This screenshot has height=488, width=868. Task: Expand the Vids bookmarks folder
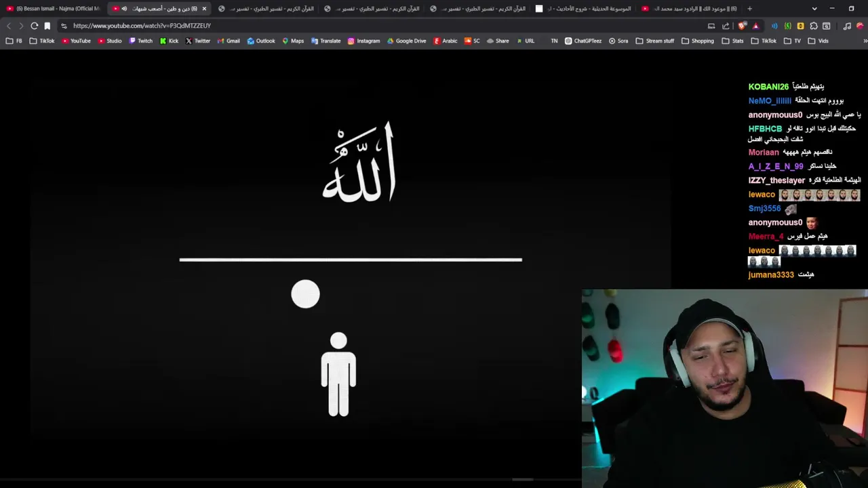(818, 41)
